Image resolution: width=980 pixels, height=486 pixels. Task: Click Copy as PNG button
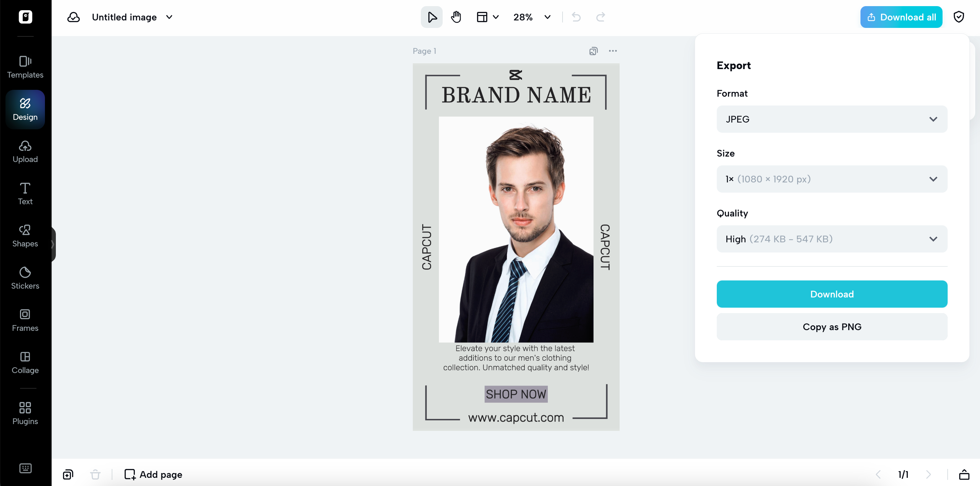coord(832,327)
